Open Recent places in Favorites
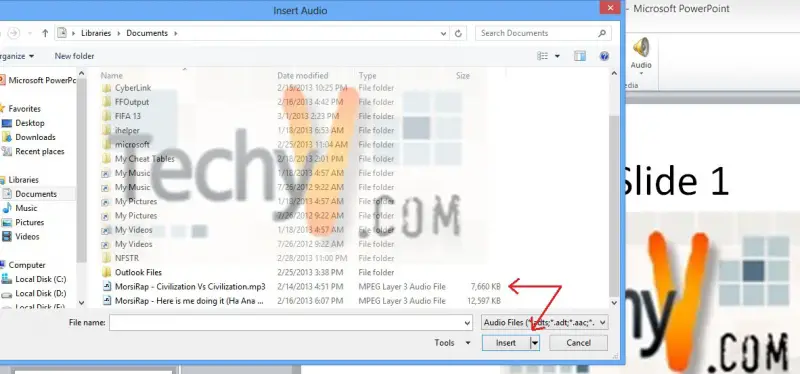The image size is (800, 374). (x=40, y=152)
